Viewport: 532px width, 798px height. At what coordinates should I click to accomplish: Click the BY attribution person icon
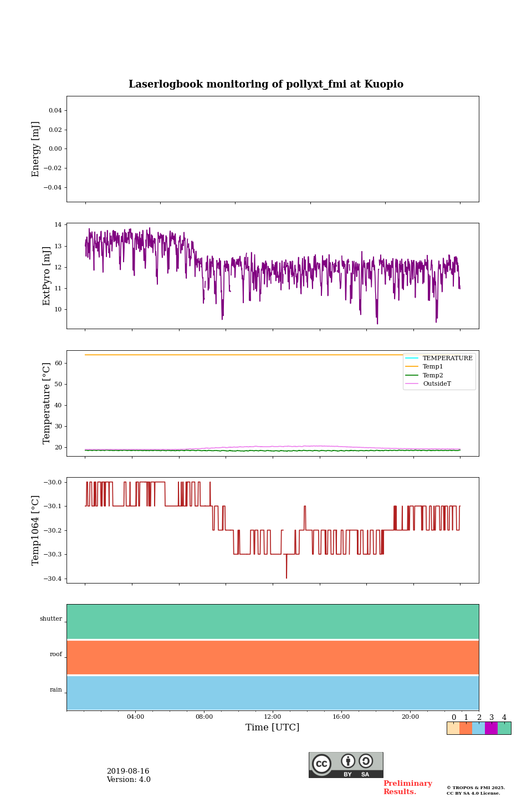click(348, 761)
